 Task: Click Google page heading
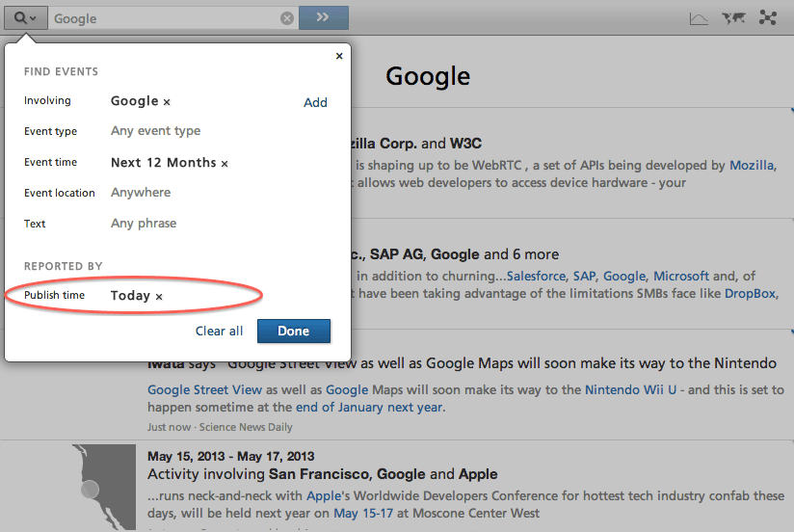coord(428,76)
